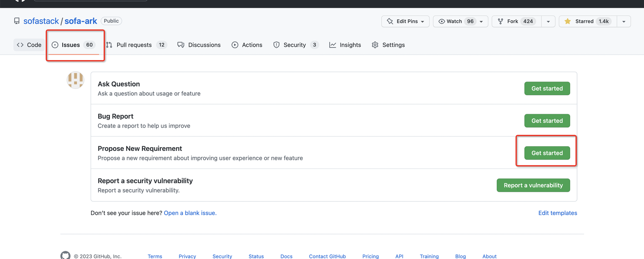Click the Issues count badge 60
The height and width of the screenshot is (259, 644).
(x=89, y=45)
